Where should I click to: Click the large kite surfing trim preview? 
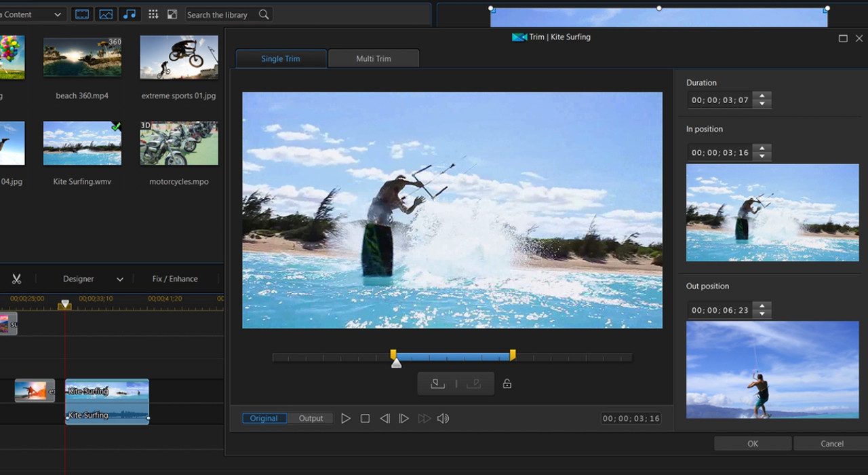pyautogui.click(x=452, y=210)
